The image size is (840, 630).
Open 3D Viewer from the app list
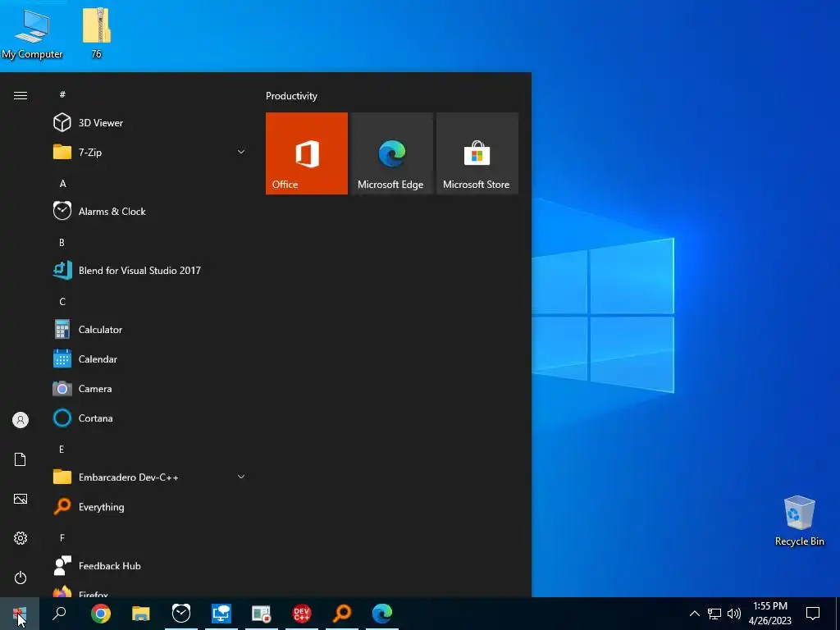(x=150, y=123)
